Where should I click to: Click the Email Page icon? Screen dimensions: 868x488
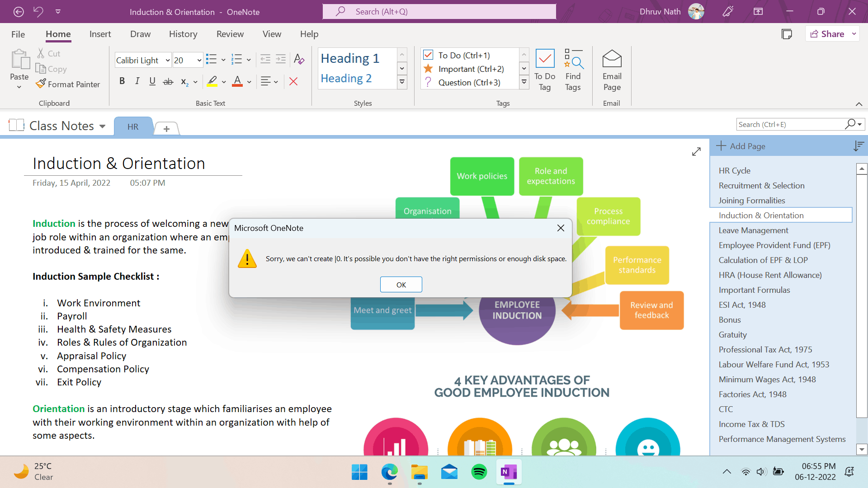[612, 59]
